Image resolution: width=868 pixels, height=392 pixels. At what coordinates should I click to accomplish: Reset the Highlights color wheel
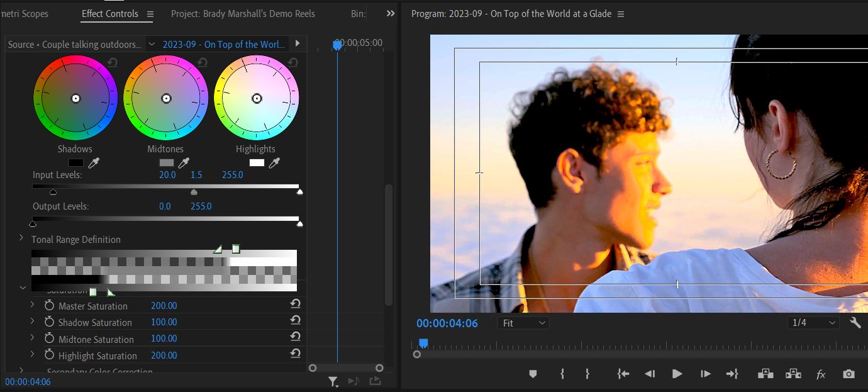(x=293, y=62)
